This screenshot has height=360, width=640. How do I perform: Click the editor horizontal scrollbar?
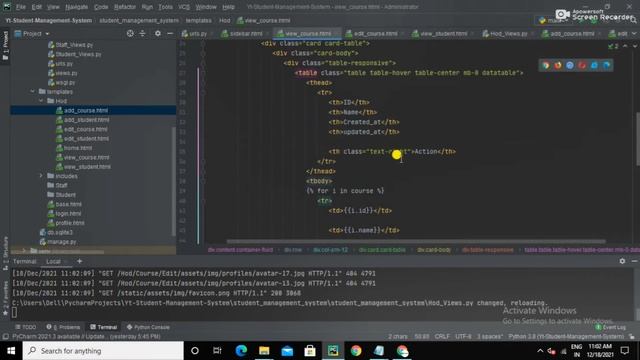416,241
